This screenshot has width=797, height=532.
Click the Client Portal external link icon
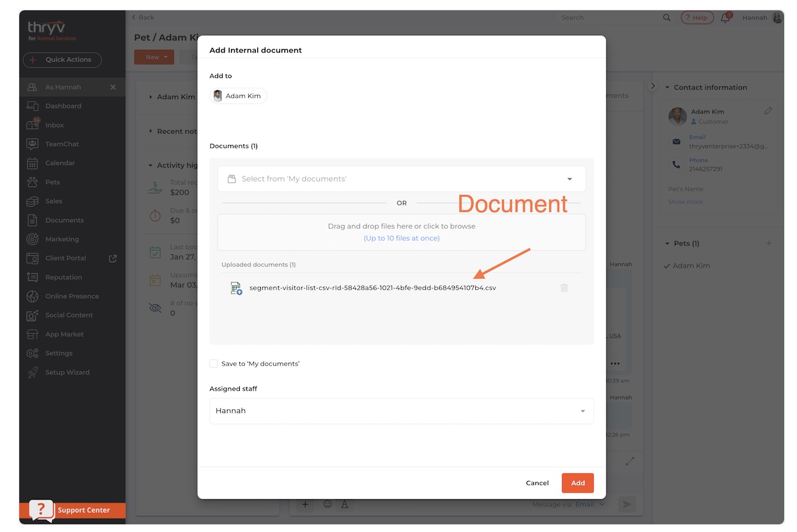pos(113,258)
